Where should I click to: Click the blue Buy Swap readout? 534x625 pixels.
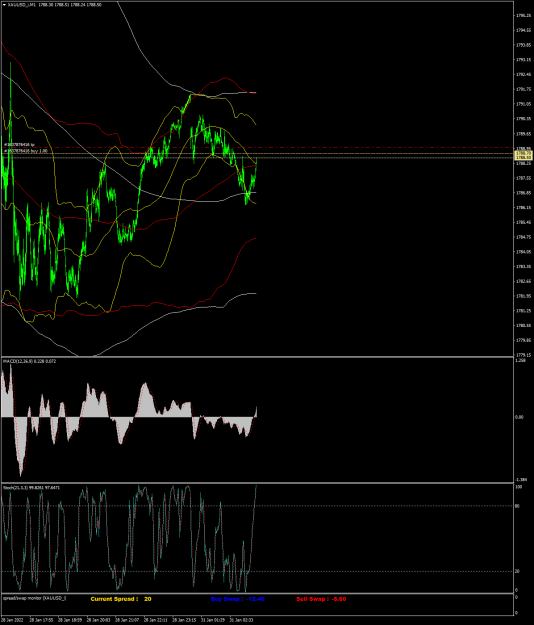238,599
